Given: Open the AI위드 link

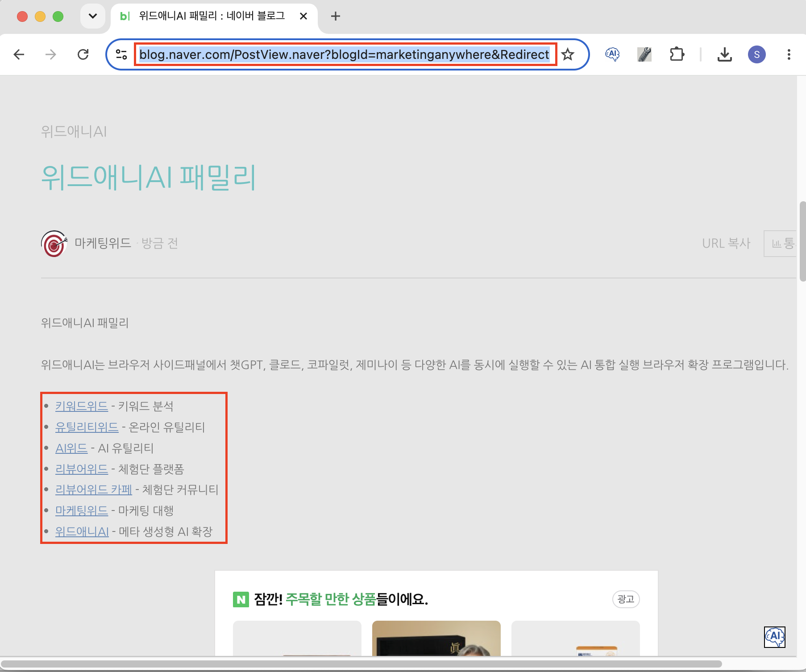Looking at the screenshot, I should 71,448.
